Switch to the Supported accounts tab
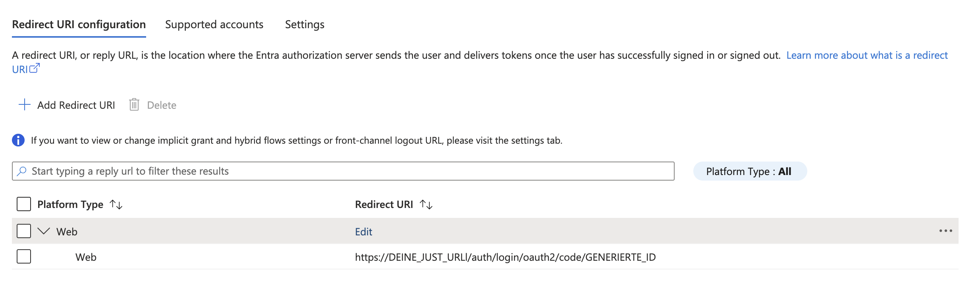The width and height of the screenshot is (980, 281). click(214, 25)
